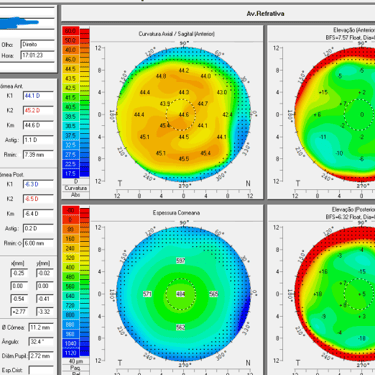Click the x[mm] field showing +2.77

point(19,312)
